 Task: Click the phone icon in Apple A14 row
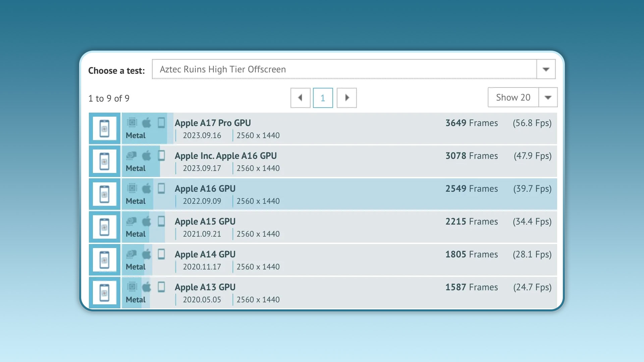pyautogui.click(x=161, y=254)
